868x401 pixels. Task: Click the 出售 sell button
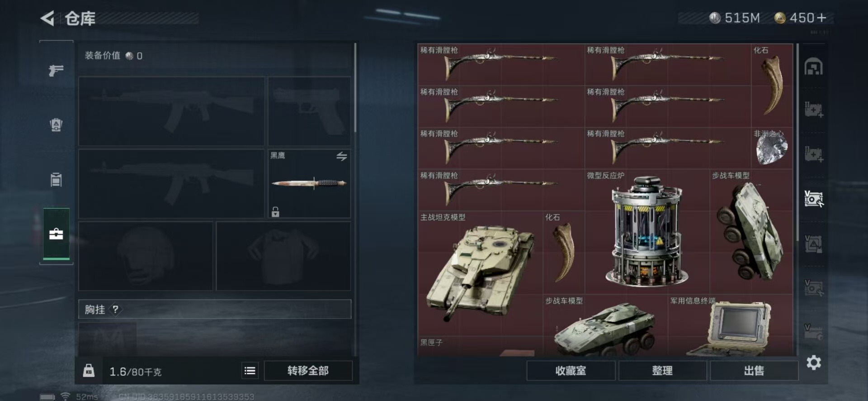point(754,371)
